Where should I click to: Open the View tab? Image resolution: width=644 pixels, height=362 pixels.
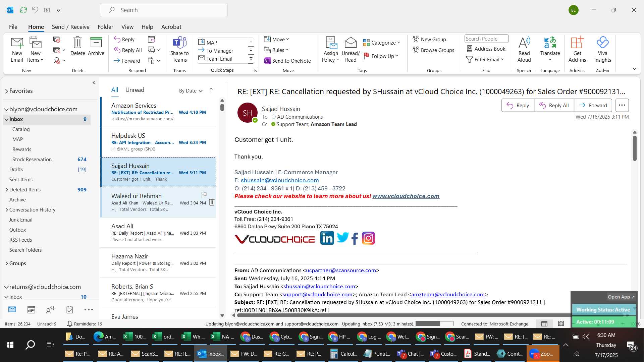pyautogui.click(x=127, y=27)
